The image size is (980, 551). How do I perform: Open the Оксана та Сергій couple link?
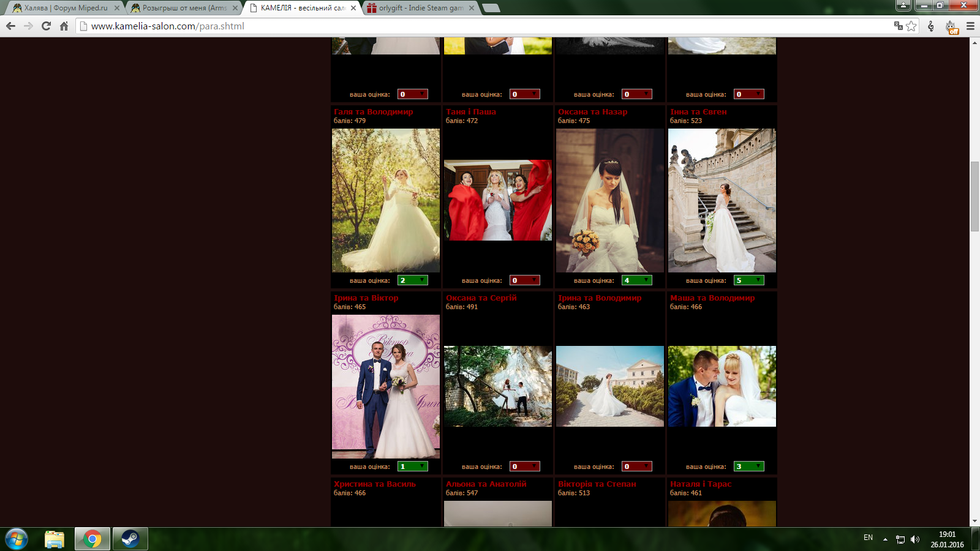[481, 298]
